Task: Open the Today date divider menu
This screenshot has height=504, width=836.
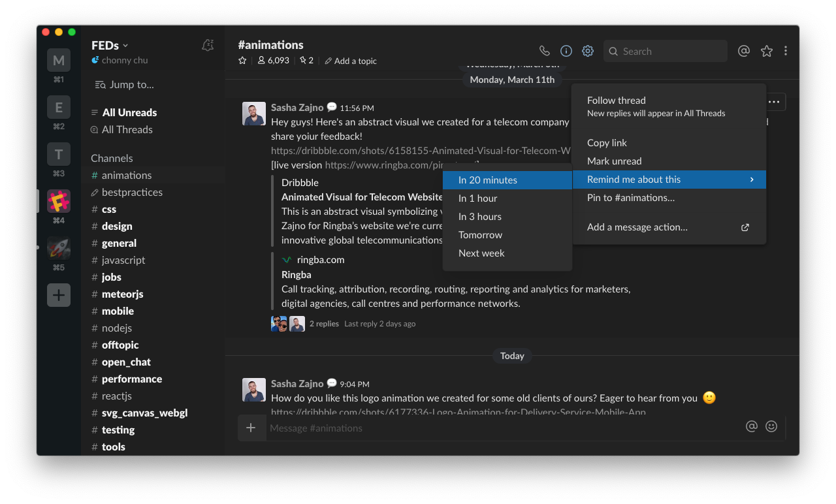Action: (512, 356)
